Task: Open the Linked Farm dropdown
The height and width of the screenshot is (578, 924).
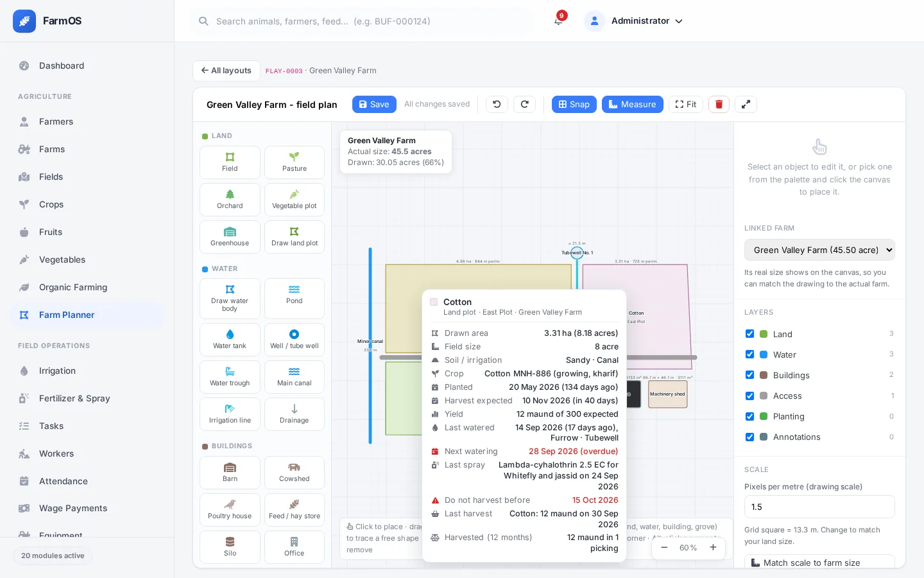Action: pyautogui.click(x=819, y=250)
